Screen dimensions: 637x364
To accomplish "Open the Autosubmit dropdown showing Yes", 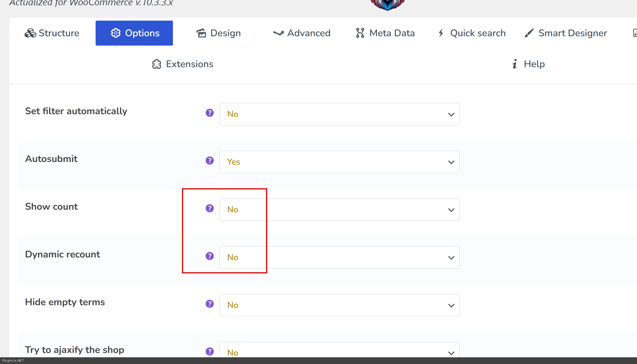I will coord(339,162).
